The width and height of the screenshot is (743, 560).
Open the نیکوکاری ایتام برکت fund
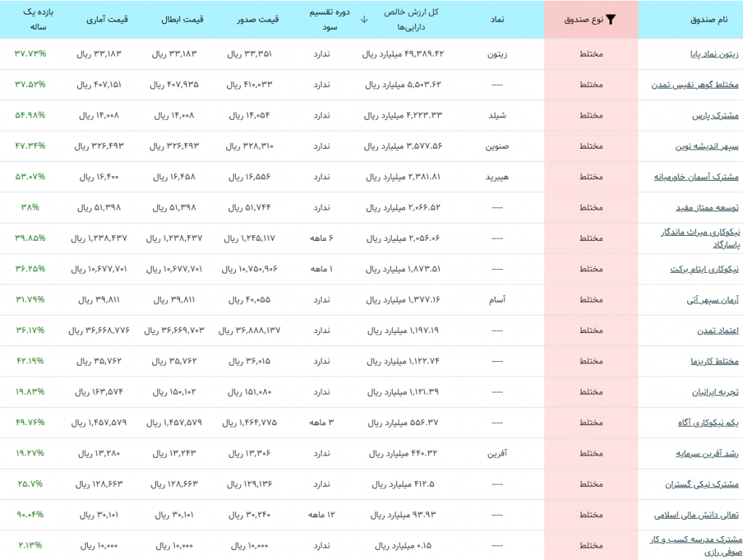[704, 269]
